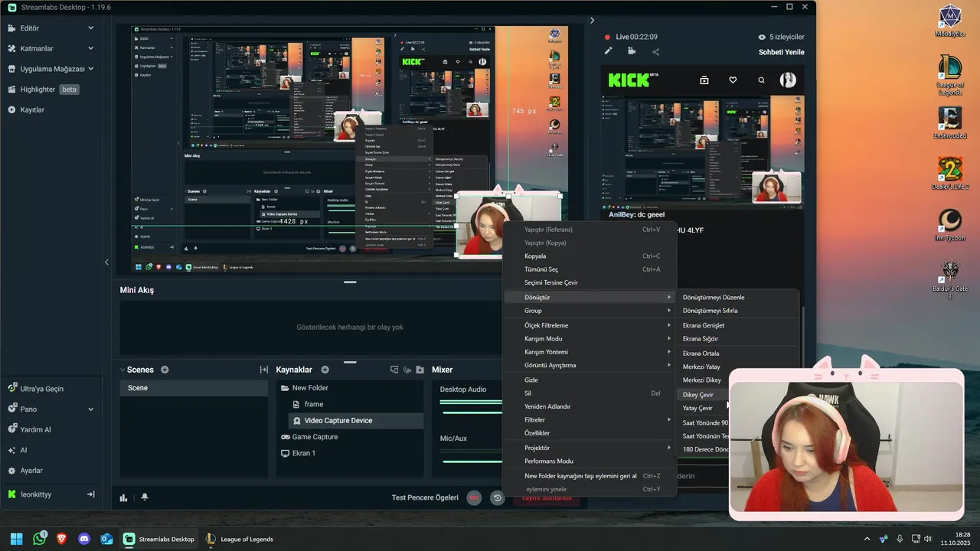Click Streamlabs Desktop taskbar button
The width and height of the screenshot is (980, 551).
(x=160, y=539)
